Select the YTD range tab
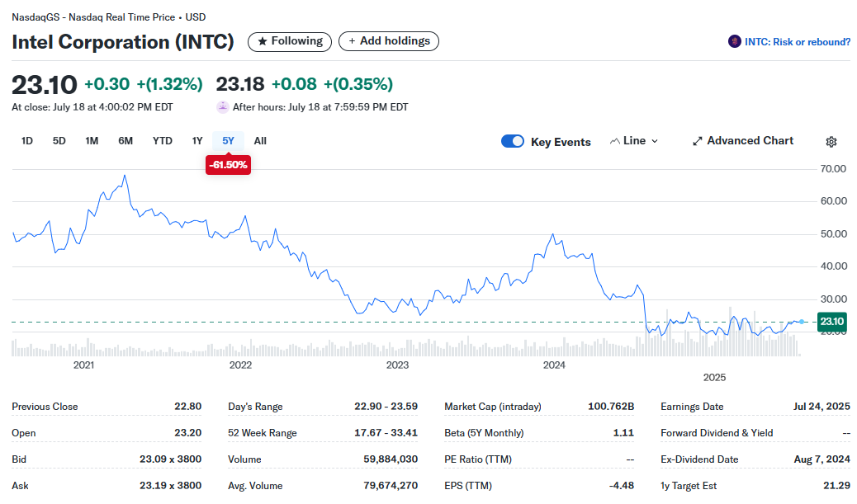This screenshot has width=857, height=504. pos(163,141)
